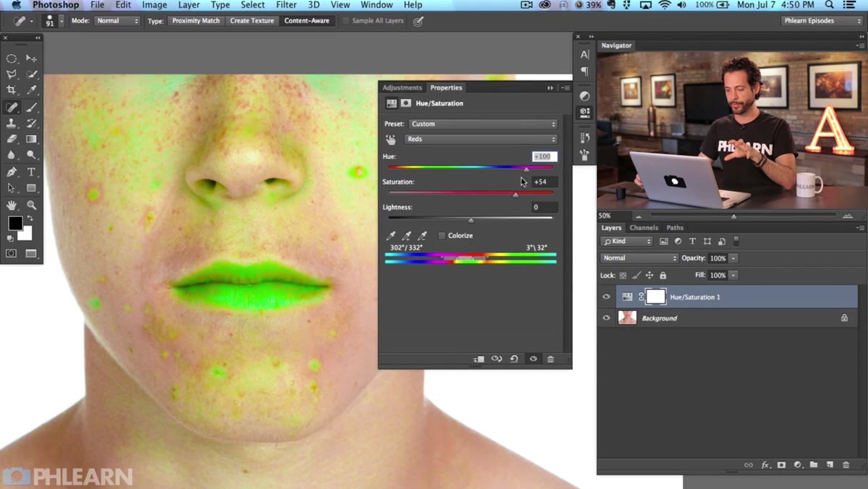
Task: Switch to the Paths tab
Action: click(675, 228)
